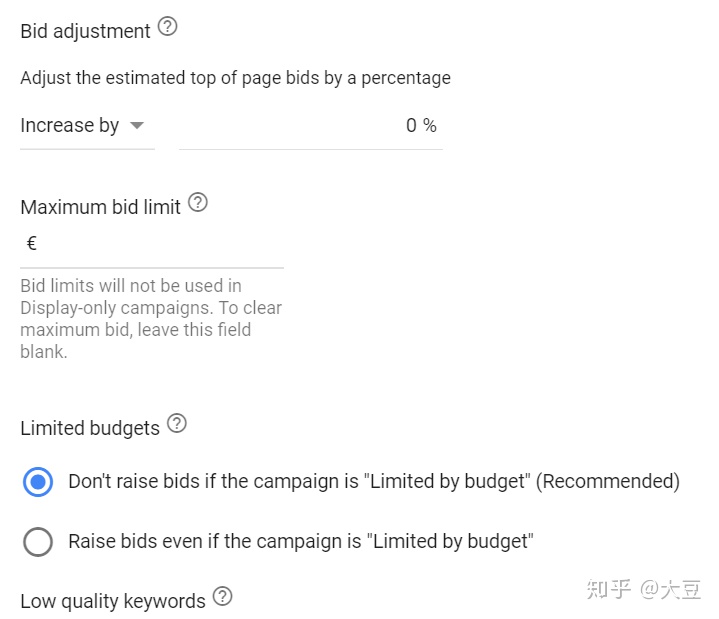This screenshot has height=619, width=719.
Task: Open the Bid adjustment help tooltip icon
Action: coord(167,27)
